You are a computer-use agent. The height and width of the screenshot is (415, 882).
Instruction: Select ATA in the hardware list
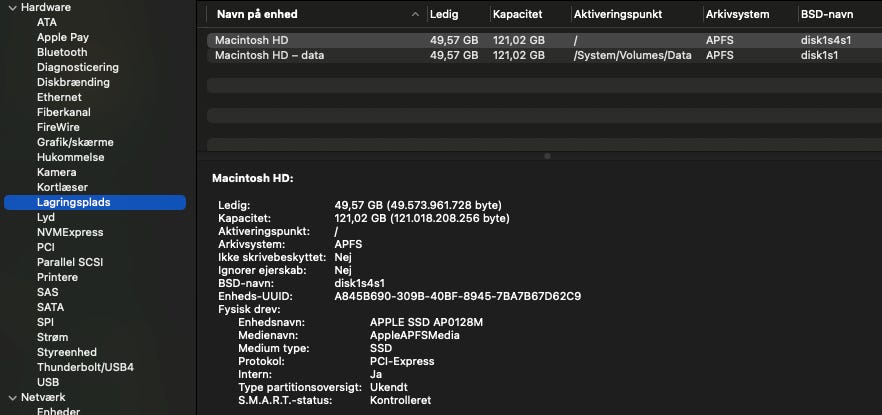[47, 22]
